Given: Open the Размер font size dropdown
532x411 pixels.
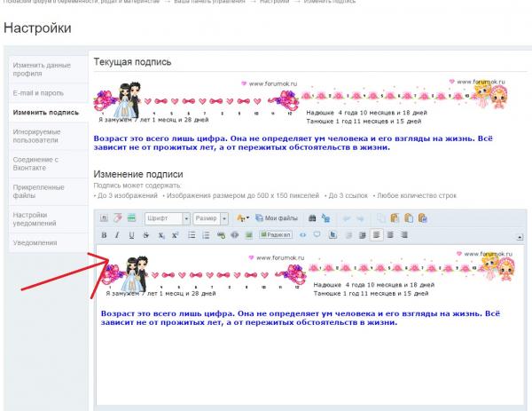Looking at the screenshot, I should (211, 217).
